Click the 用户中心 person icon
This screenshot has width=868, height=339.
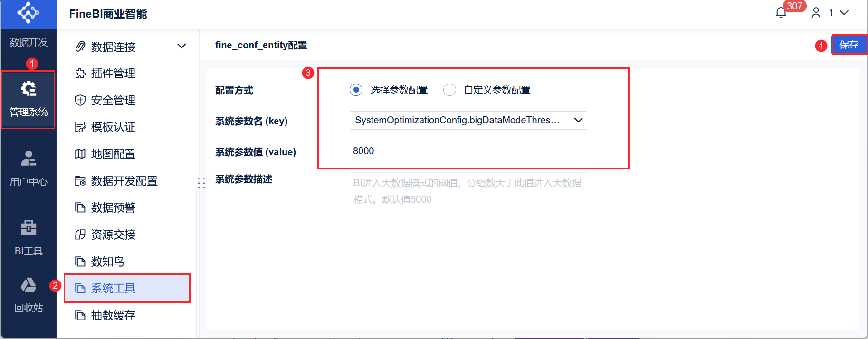pyautogui.click(x=29, y=158)
